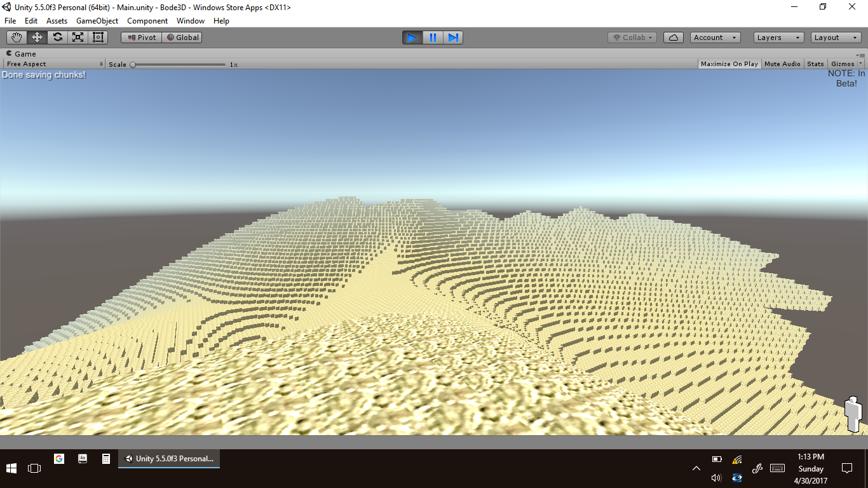Open the cloud Services panel
Image resolution: width=868 pixels, height=488 pixels.
tap(673, 37)
